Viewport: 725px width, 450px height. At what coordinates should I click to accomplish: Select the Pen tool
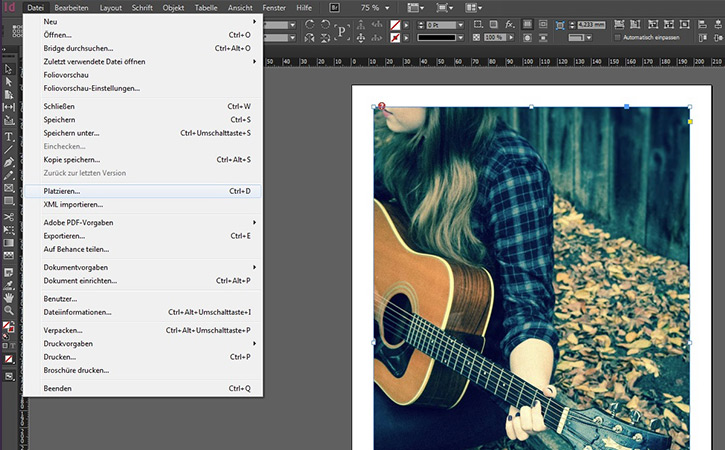[x=8, y=162]
